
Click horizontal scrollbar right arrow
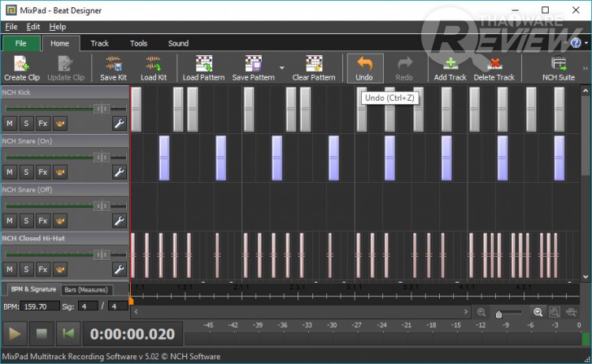[465, 312]
